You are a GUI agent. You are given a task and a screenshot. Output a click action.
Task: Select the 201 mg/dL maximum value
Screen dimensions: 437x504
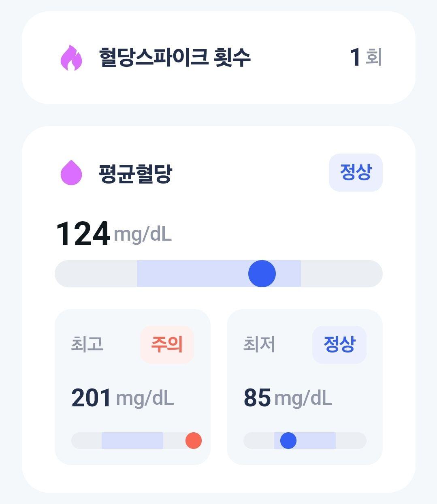pyautogui.click(x=123, y=398)
